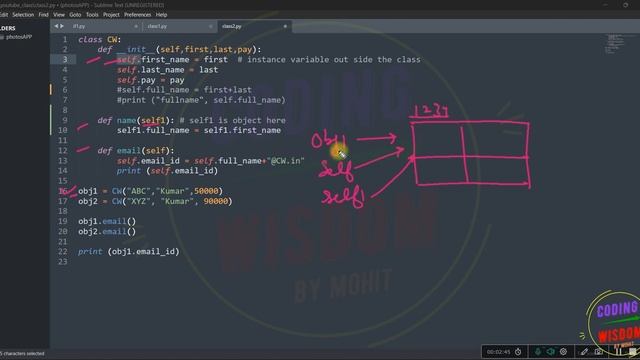
Task: Open the Tools menu
Action: pos(92,15)
